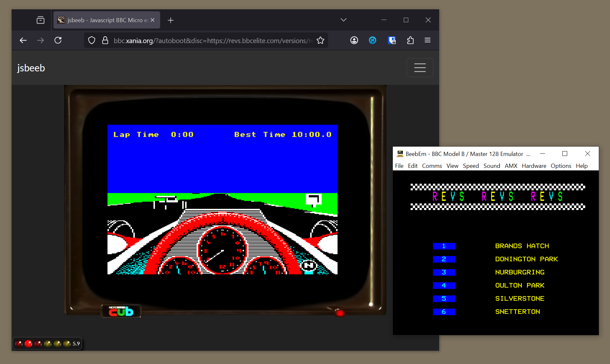Open BeebEm Options menu
Image resolution: width=610 pixels, height=364 pixels.
coord(561,166)
